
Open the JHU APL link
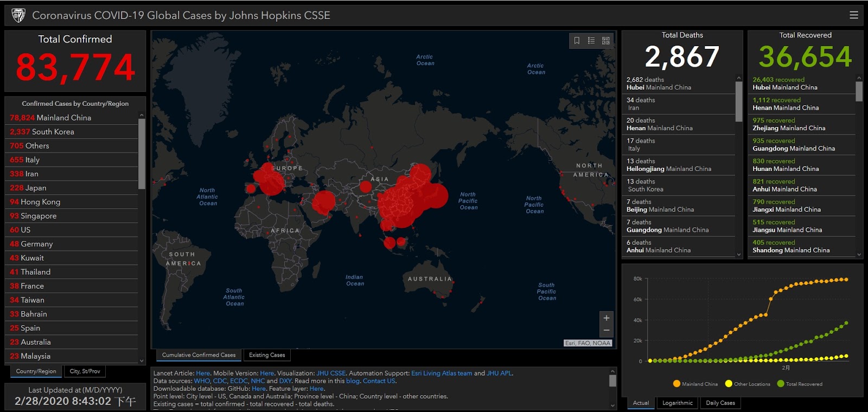[499, 373]
